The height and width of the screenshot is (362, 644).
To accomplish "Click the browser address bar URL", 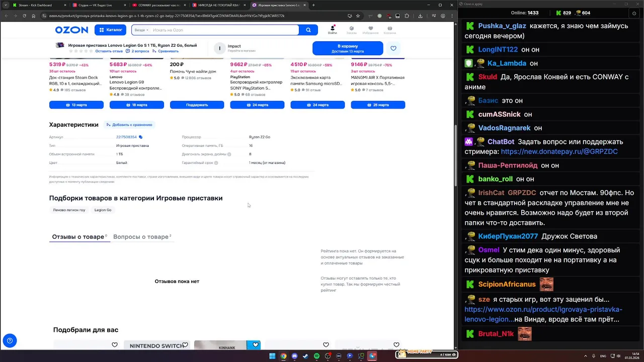I will (x=167, y=16).
